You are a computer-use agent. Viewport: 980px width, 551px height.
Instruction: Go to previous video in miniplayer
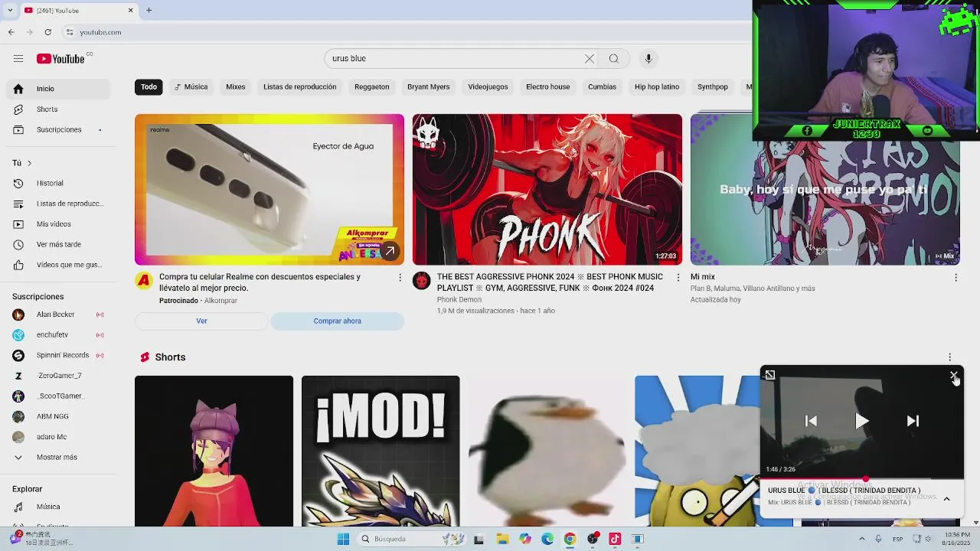click(812, 421)
